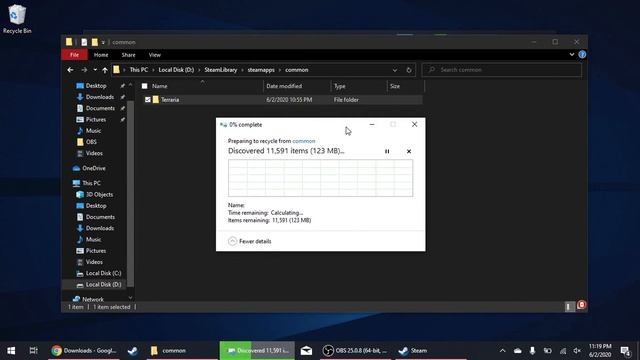Refresh the common folder view
The height and width of the screenshot is (360, 640).
coord(409,70)
